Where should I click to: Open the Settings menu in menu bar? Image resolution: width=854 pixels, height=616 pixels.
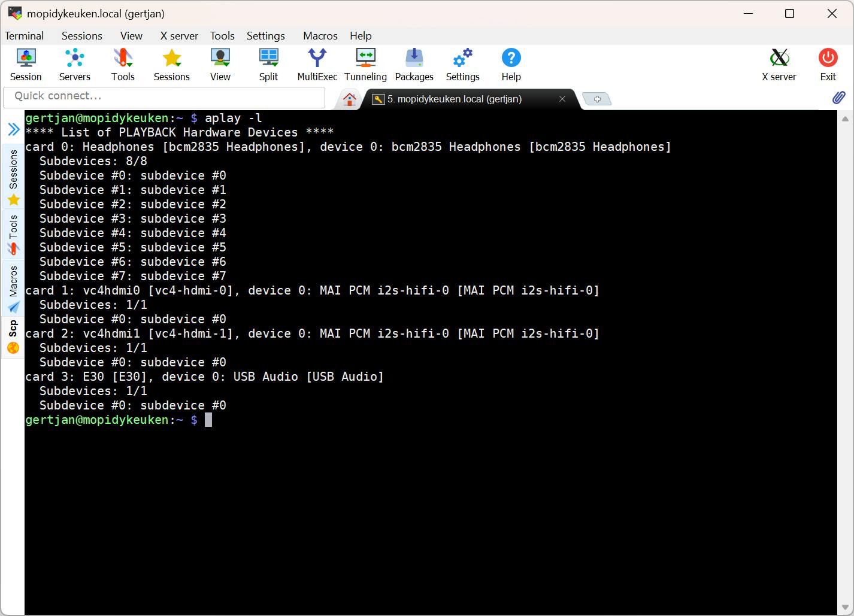pos(266,36)
